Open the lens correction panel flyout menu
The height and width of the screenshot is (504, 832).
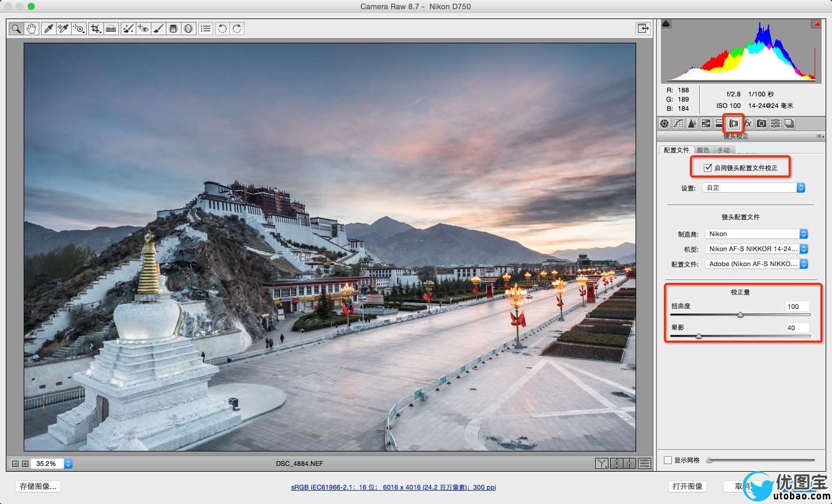click(x=820, y=136)
